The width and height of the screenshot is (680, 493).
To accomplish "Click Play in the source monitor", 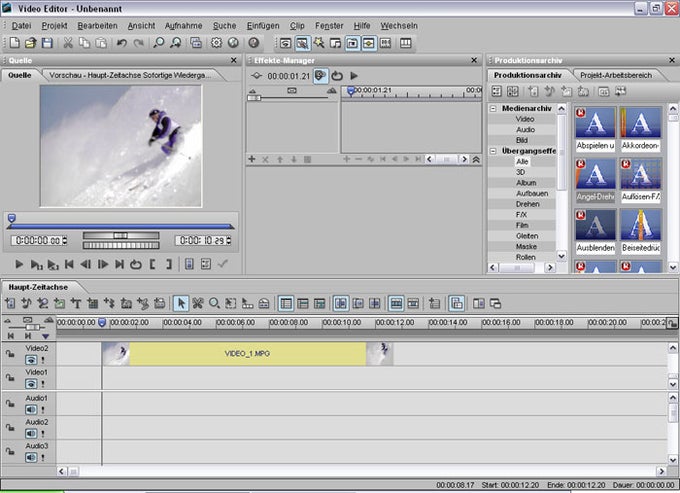I will (x=19, y=264).
